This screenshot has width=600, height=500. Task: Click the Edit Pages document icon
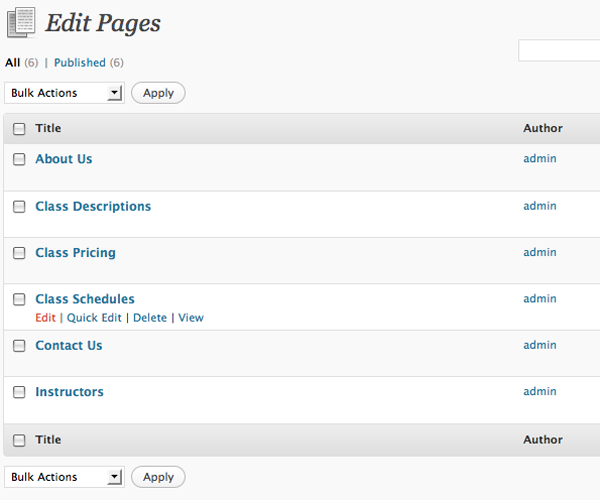coord(21,22)
